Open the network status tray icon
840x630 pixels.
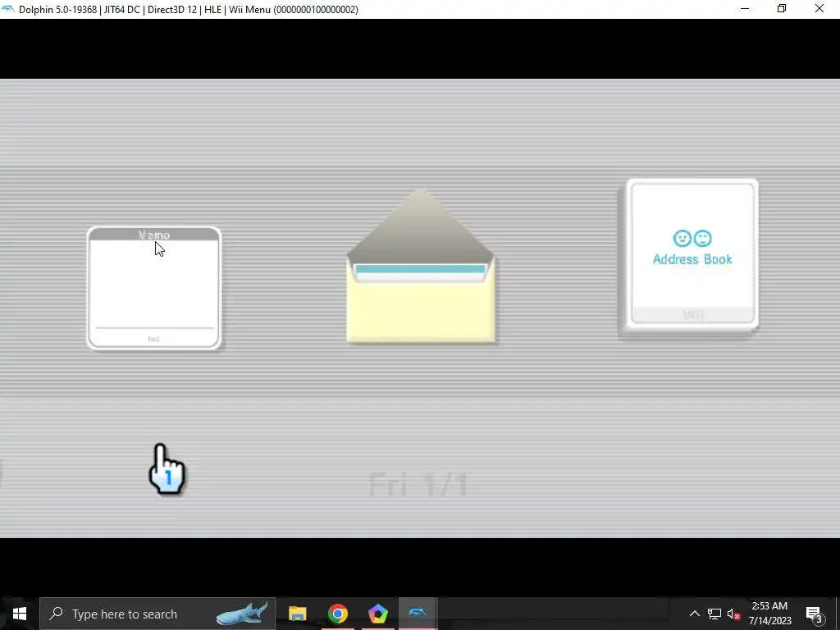pos(714,614)
